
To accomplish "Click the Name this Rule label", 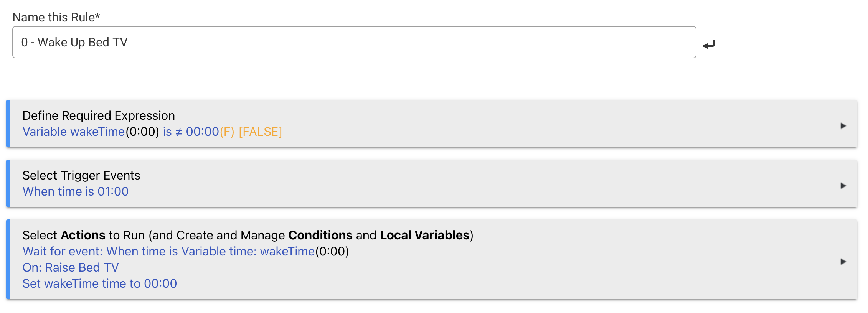I will point(56,17).
